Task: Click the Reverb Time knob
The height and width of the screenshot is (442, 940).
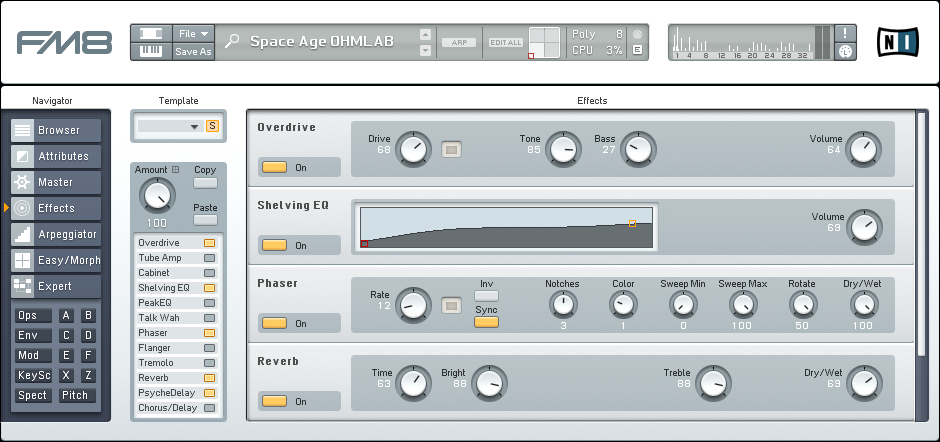Action: pos(415,383)
